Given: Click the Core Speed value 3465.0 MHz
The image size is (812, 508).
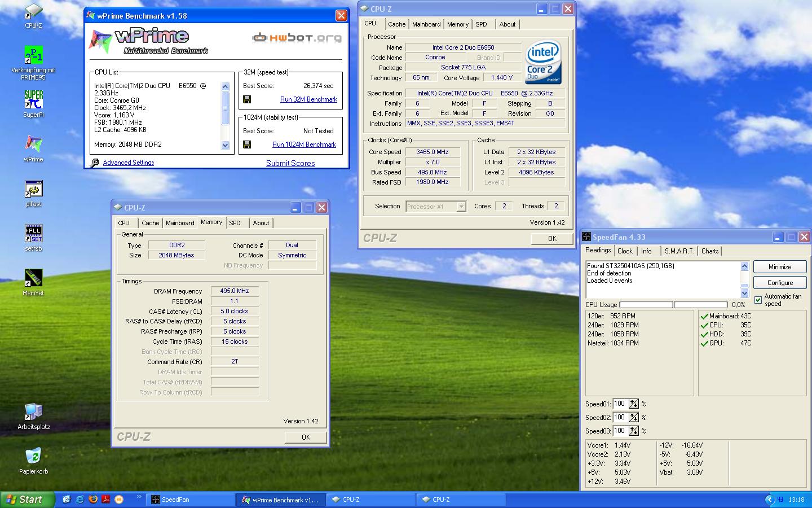Looking at the screenshot, I should pos(433,152).
